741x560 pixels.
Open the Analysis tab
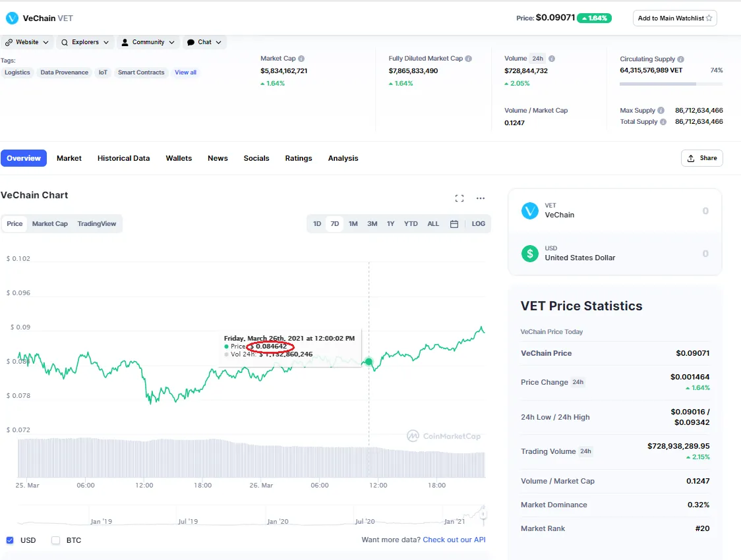coord(343,158)
